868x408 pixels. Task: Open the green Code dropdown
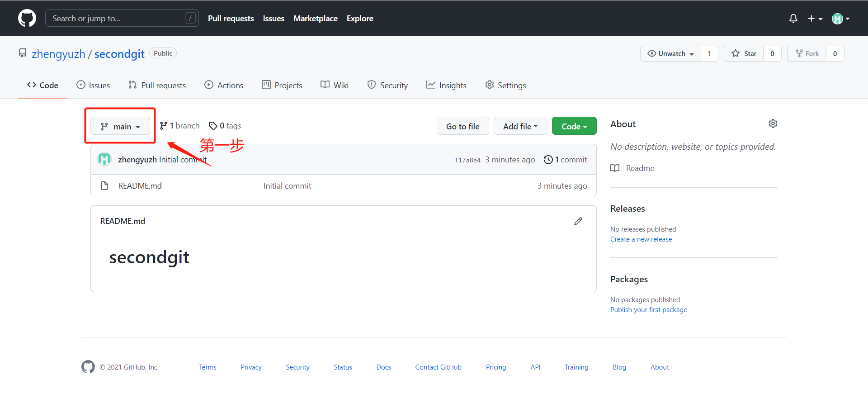pyautogui.click(x=574, y=126)
